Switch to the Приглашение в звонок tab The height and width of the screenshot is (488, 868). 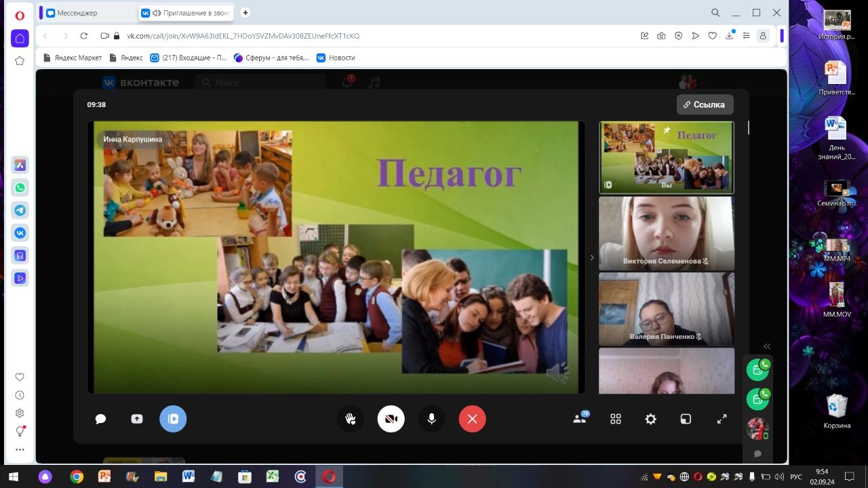tap(187, 13)
